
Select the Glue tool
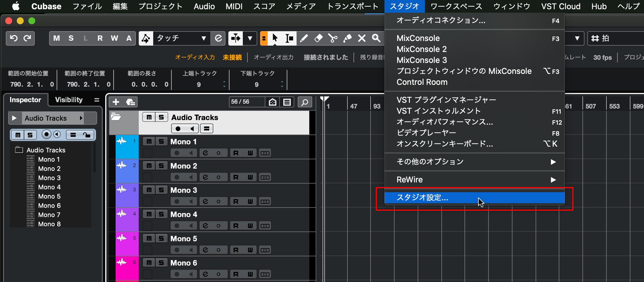(x=347, y=38)
